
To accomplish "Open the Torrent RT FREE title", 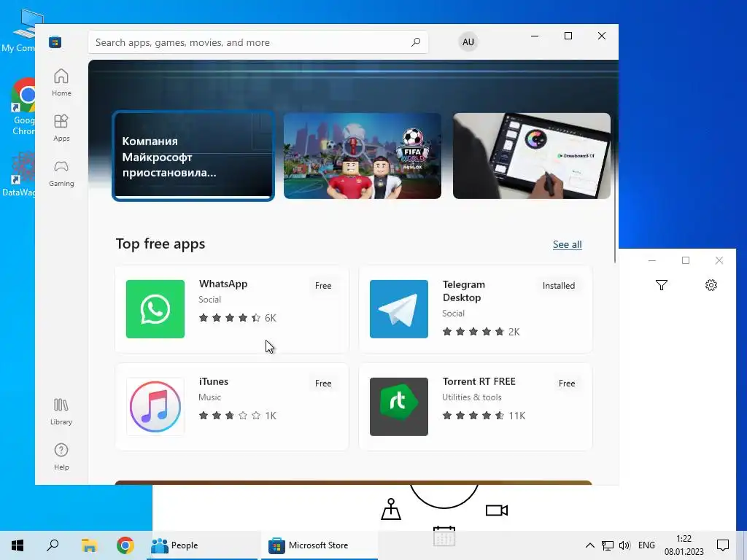I will tap(479, 381).
